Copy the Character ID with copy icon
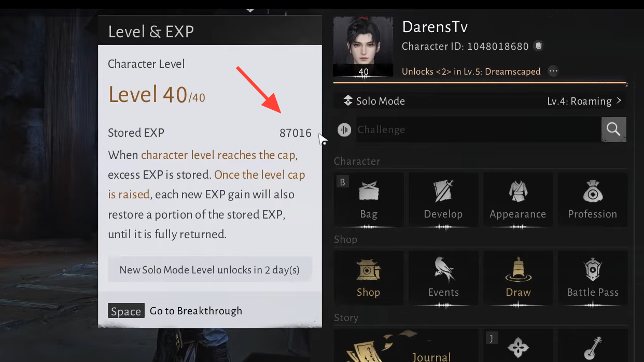This screenshot has width=644, height=362. coord(539,46)
